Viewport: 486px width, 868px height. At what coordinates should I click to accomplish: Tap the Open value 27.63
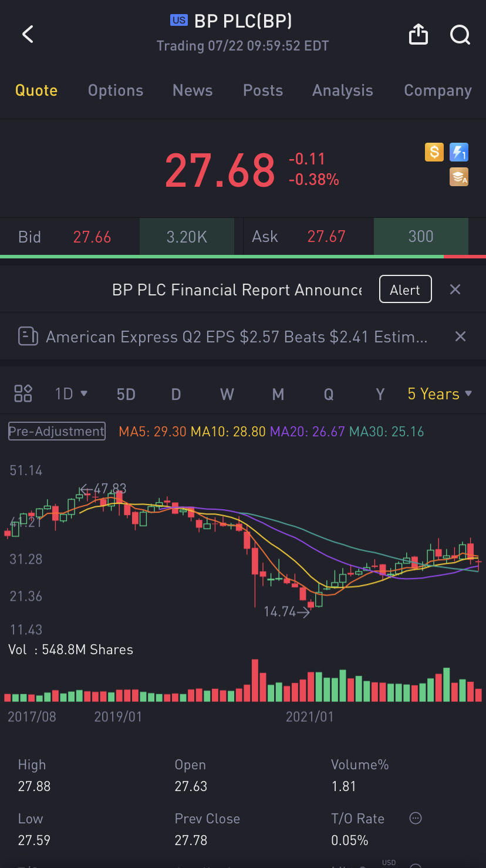pyautogui.click(x=191, y=786)
